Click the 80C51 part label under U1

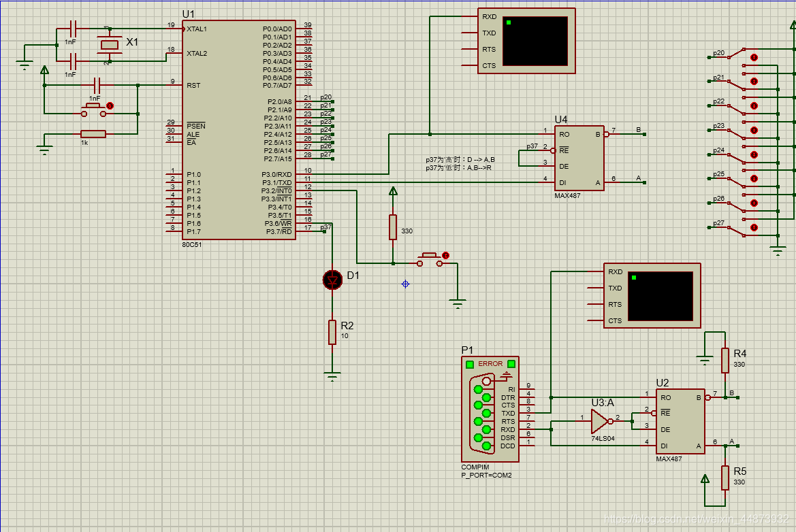tap(192, 244)
